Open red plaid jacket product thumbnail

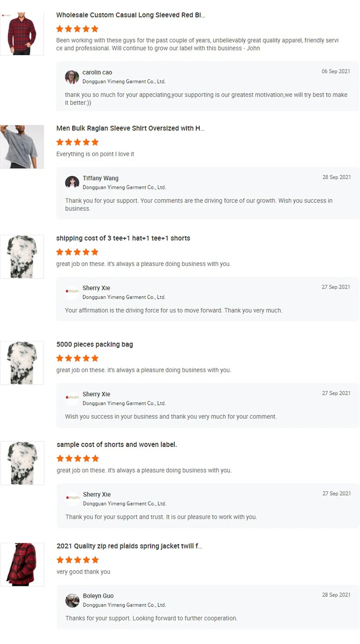pos(22,564)
